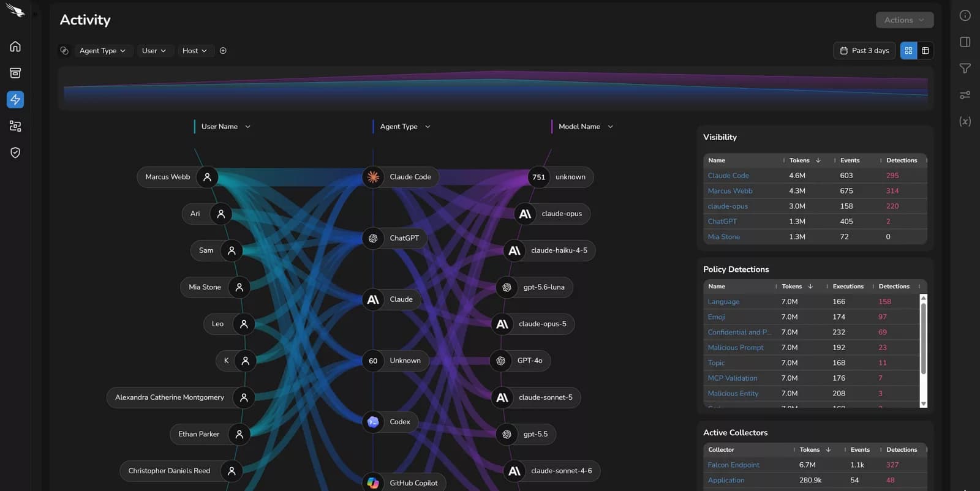Screen dimensions: 980x491
Task: Click Leo user icon node
Action: 244,324
